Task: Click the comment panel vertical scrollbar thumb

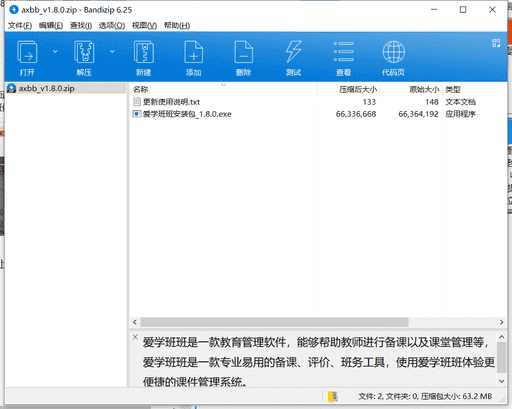Action: point(502,357)
